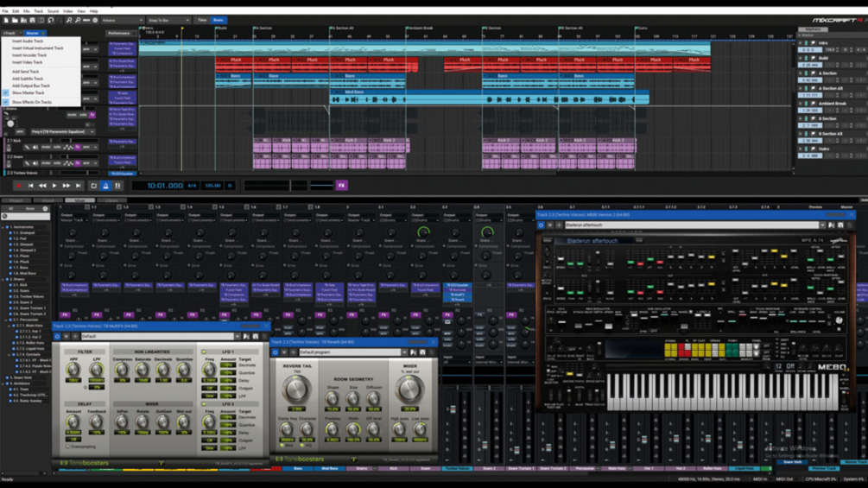Click the plus icon in ME80 preset bar

point(559,225)
